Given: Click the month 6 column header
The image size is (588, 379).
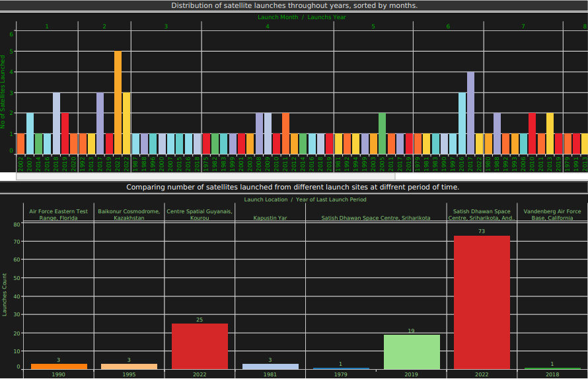Looking at the screenshot, I should tap(448, 26).
